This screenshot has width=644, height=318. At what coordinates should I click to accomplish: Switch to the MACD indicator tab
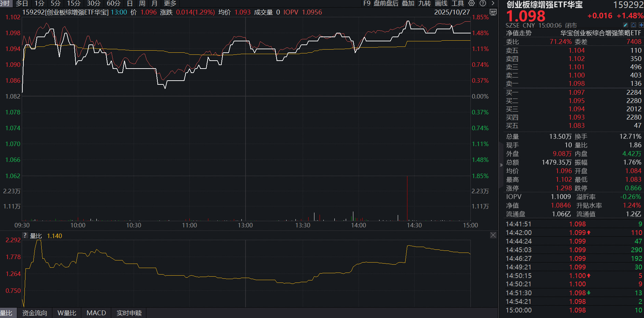[96, 313]
